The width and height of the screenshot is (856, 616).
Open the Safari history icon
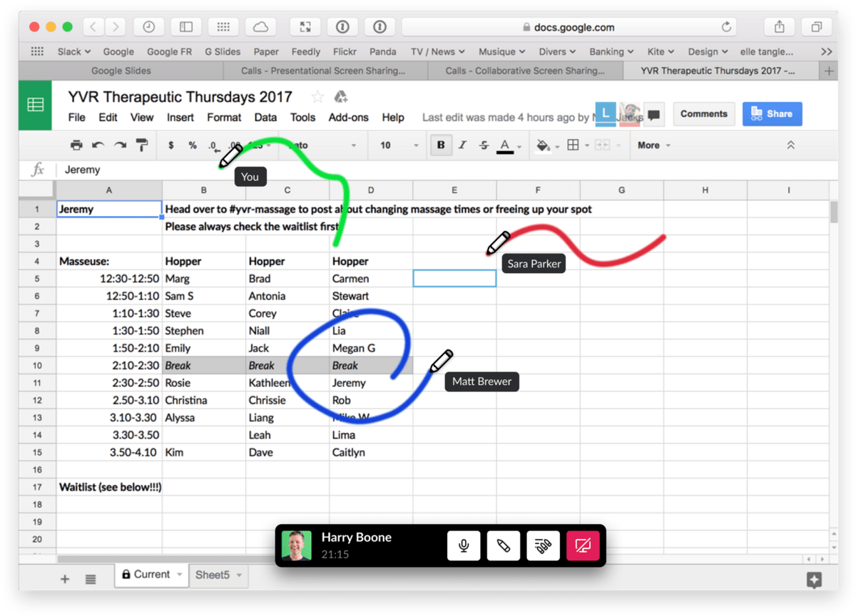[148, 27]
